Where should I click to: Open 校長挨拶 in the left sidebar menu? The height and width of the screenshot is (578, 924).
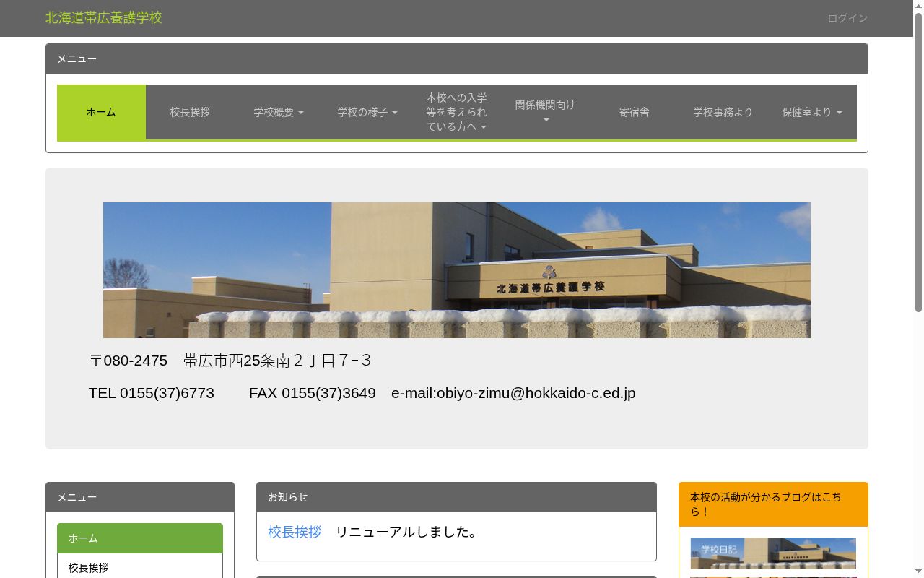click(140, 568)
